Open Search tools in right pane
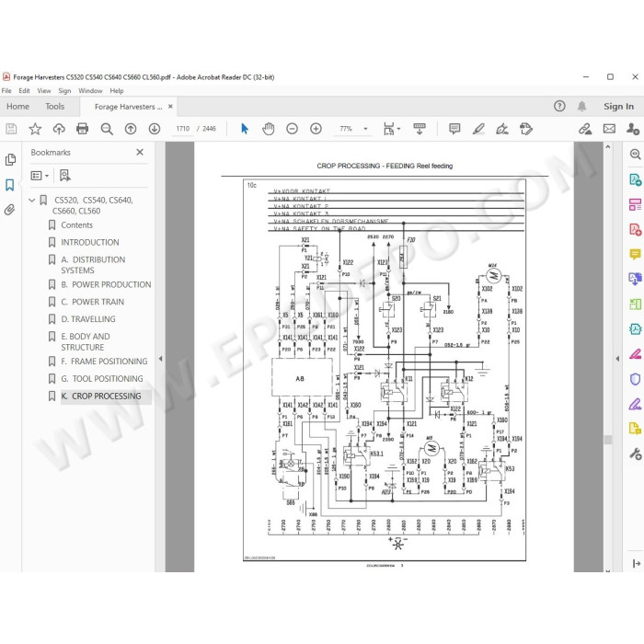Screen dimensions: 644x644 tap(635, 155)
